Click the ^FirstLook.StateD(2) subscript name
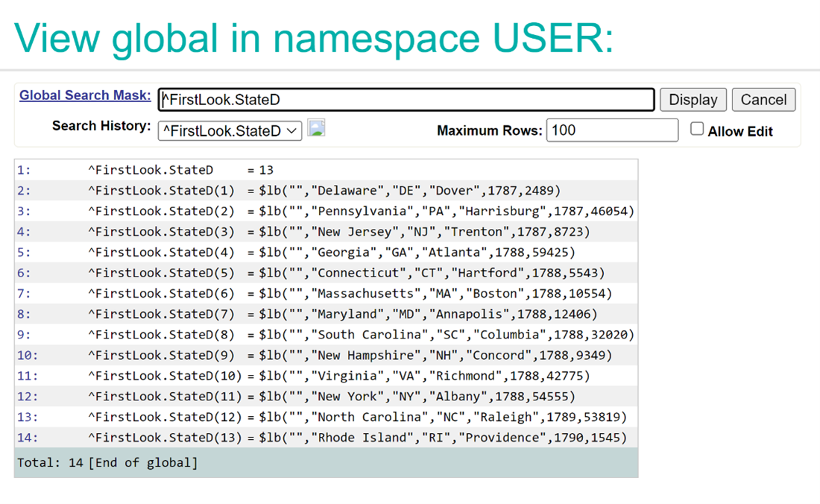Viewport: 820px width, 504px height. [x=162, y=211]
